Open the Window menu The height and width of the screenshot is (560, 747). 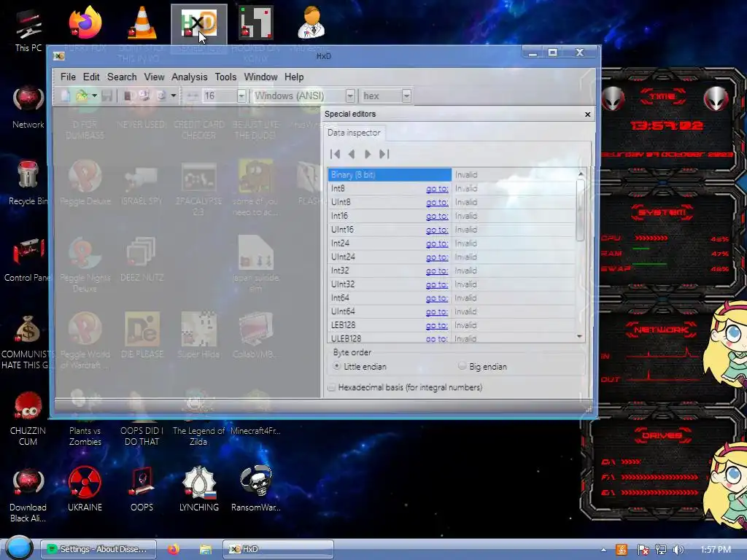point(260,77)
